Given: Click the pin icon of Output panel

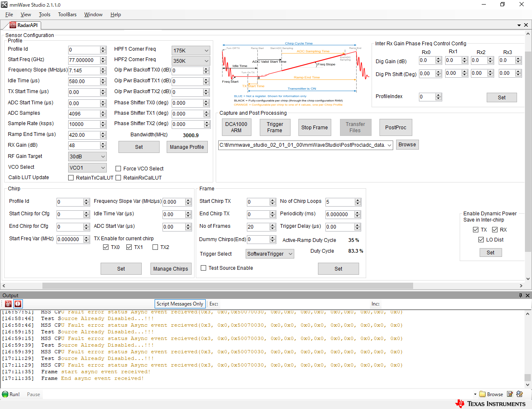Looking at the screenshot, I should (520, 296).
